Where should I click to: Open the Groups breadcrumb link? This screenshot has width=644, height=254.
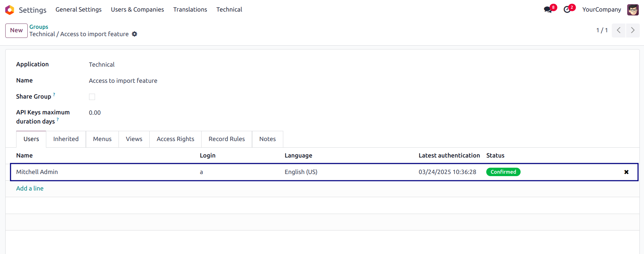point(39,27)
